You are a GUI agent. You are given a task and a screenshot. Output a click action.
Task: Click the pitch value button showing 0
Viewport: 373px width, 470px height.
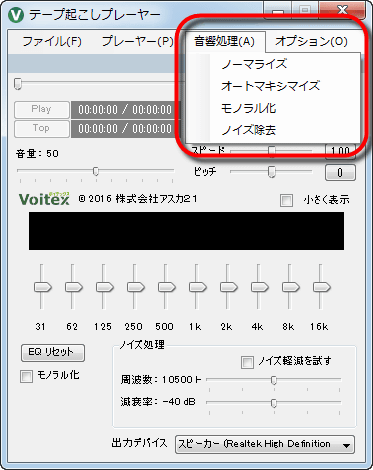tap(340, 172)
